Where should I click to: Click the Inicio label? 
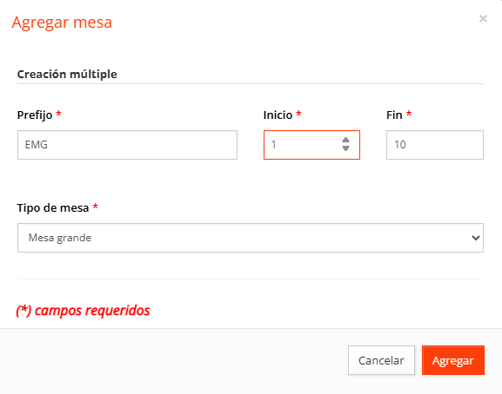tap(278, 115)
